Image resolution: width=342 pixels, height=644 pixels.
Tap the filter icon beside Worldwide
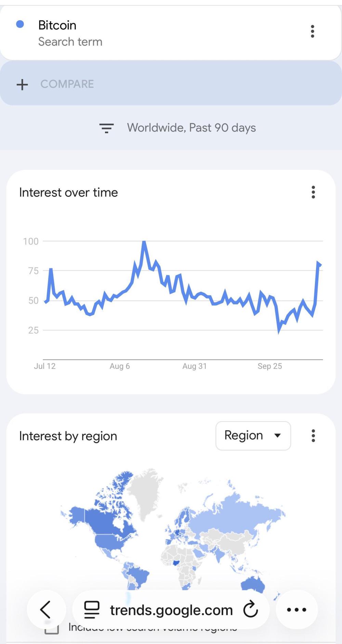(106, 128)
